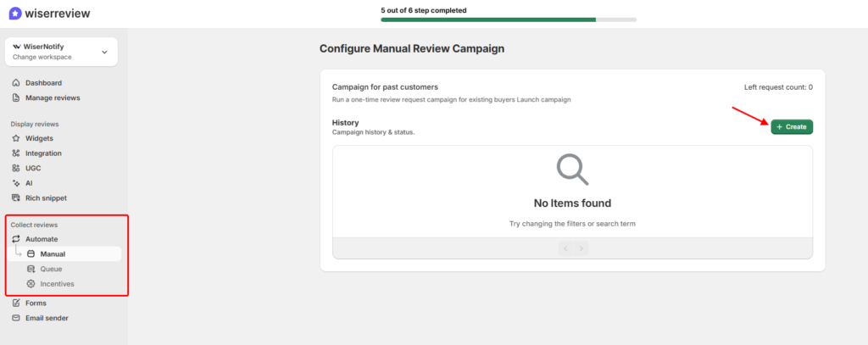Go to previous page in History
This screenshot has height=345, width=868.
pyautogui.click(x=565, y=248)
